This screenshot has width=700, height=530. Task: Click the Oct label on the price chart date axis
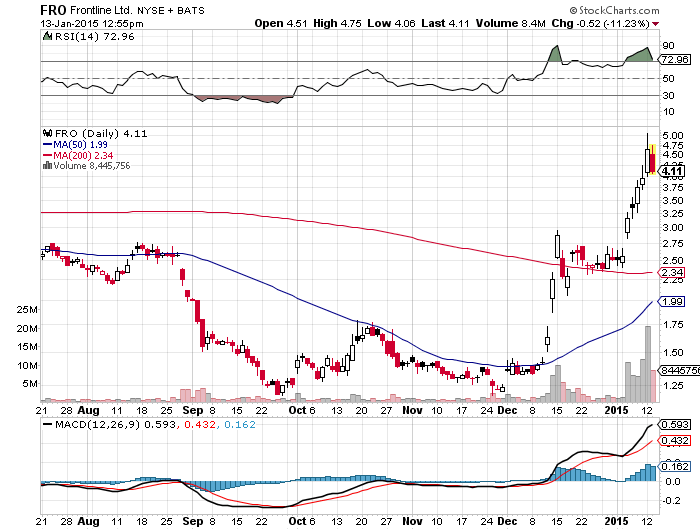[297, 410]
